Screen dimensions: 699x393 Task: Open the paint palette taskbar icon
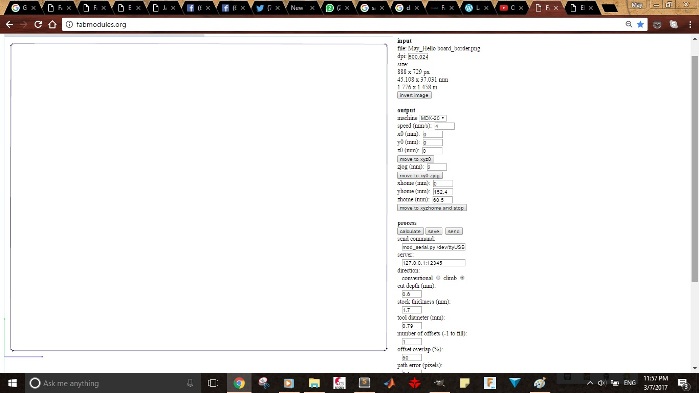click(540, 383)
